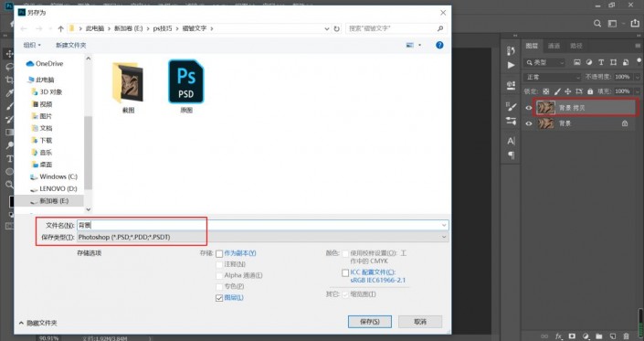644x341 pixels.
Task: Add layer style fx icon
Action: click(558, 336)
